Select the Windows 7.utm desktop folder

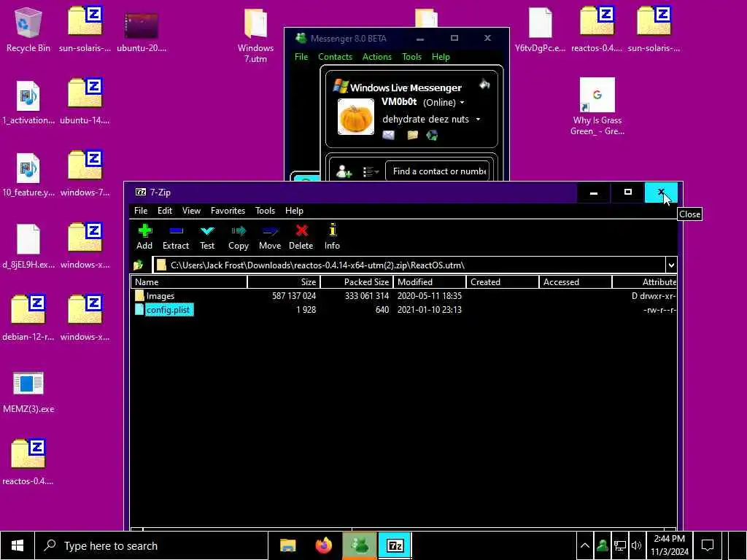[x=255, y=35]
